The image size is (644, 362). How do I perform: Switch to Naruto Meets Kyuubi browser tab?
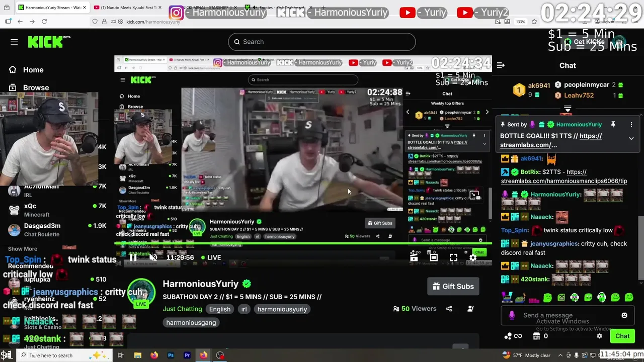(x=128, y=8)
